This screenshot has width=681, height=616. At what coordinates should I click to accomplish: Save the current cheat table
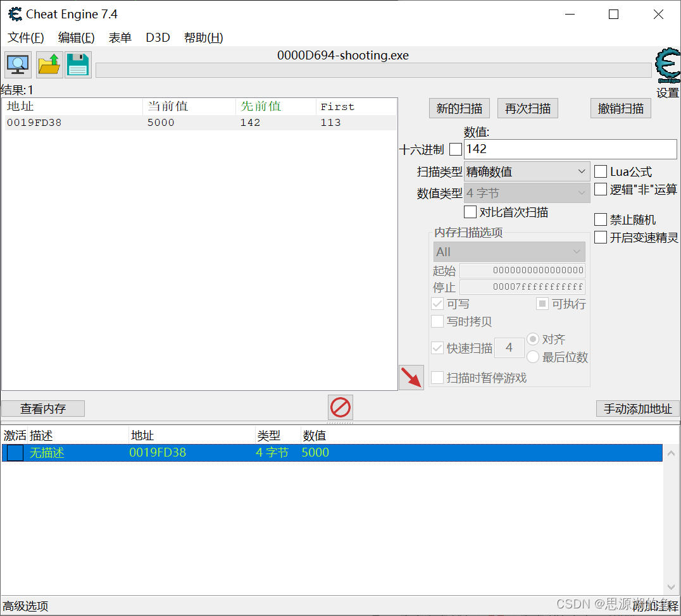tap(77, 64)
